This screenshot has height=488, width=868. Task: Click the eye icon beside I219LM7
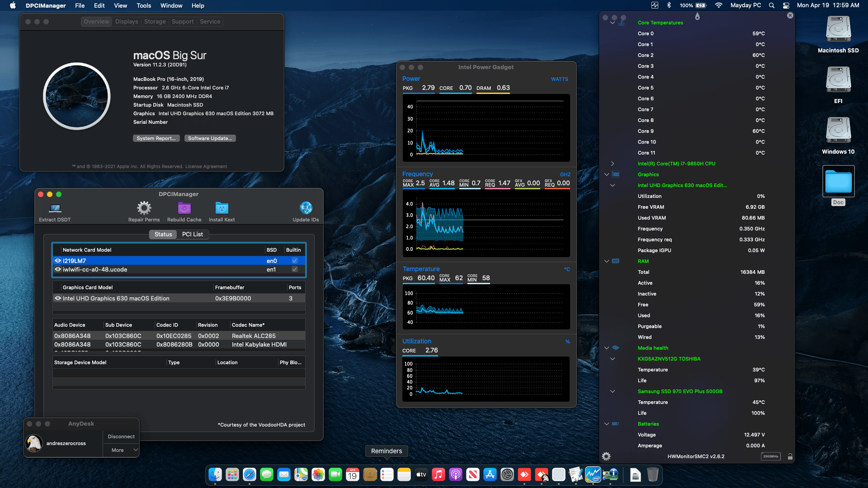(x=58, y=261)
